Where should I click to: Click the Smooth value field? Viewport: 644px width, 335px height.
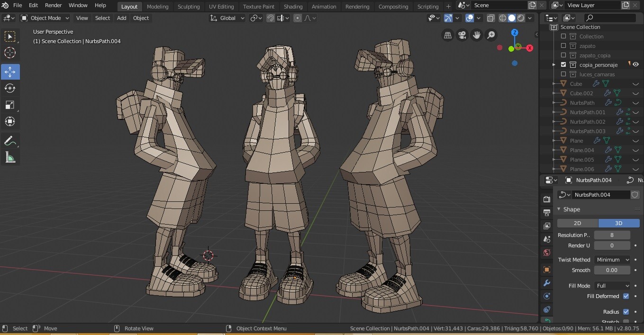click(x=612, y=270)
